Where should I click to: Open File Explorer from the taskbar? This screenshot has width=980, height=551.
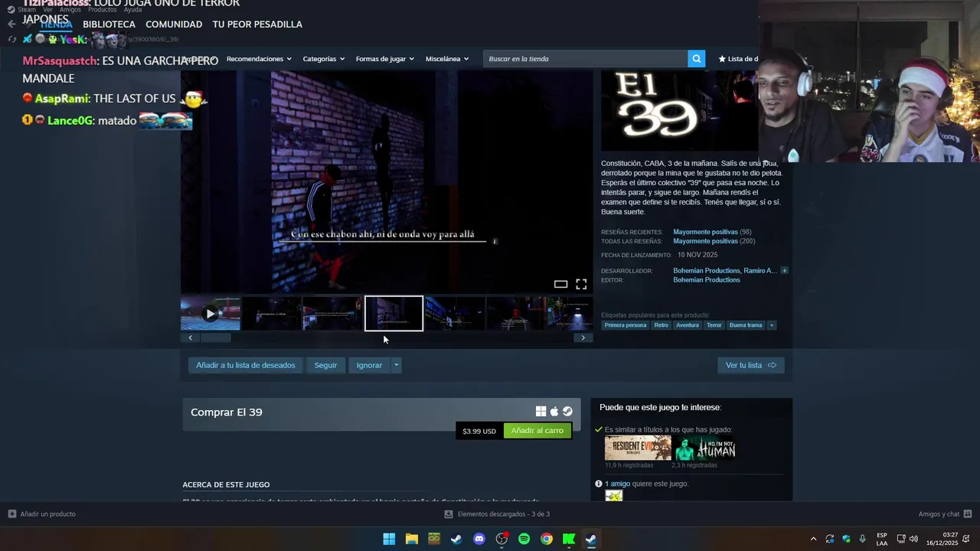pos(411,539)
